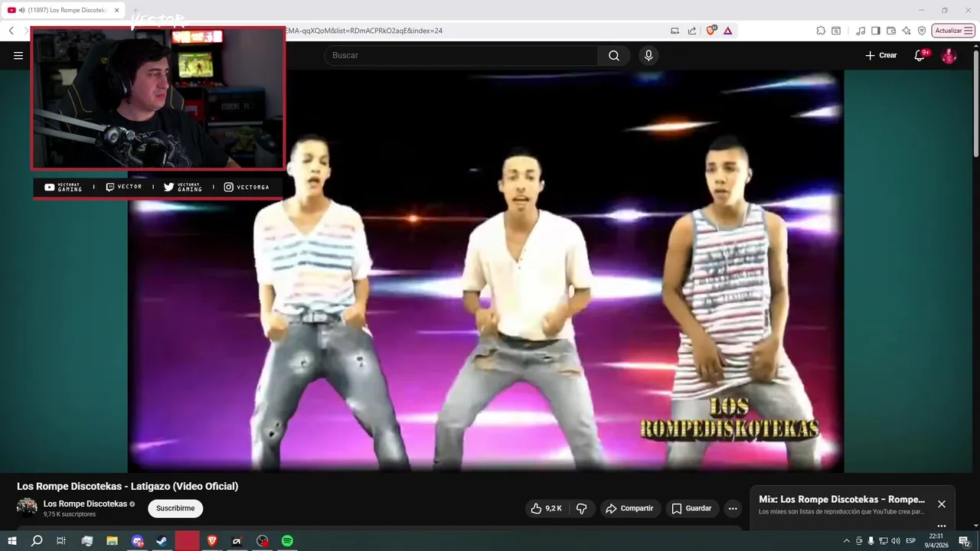This screenshot has width=980, height=551.
Task: Like the video with 9,2 K thumbs up
Action: pos(547,508)
